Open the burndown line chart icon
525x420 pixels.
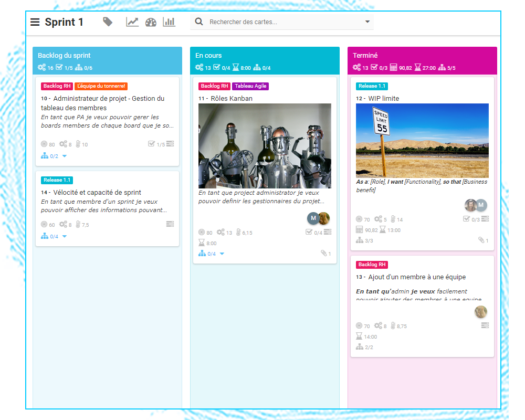coord(132,22)
